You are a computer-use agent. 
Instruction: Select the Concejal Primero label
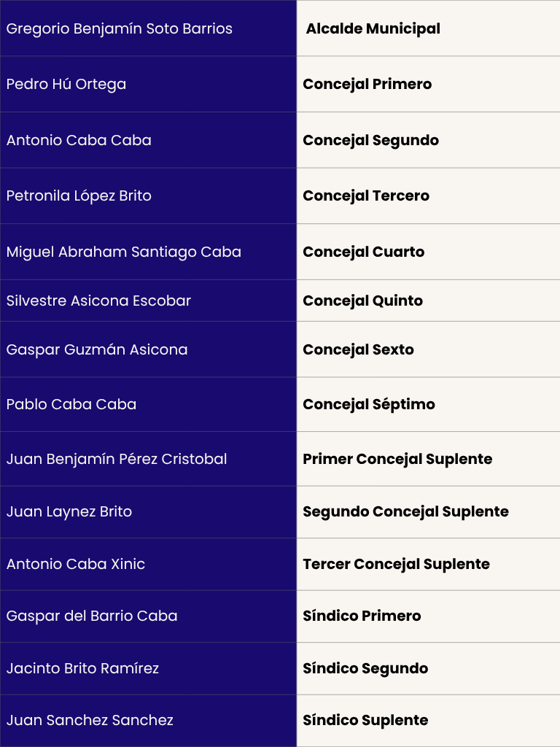[x=367, y=85]
